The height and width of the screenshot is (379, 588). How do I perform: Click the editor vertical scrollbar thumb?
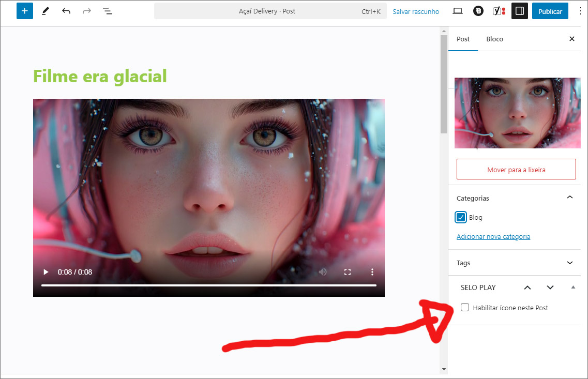pos(444,84)
